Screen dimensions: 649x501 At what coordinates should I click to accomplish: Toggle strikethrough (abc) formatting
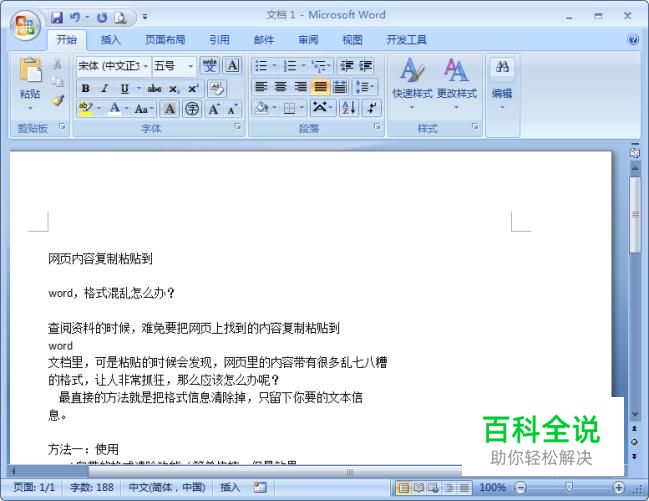pos(154,88)
